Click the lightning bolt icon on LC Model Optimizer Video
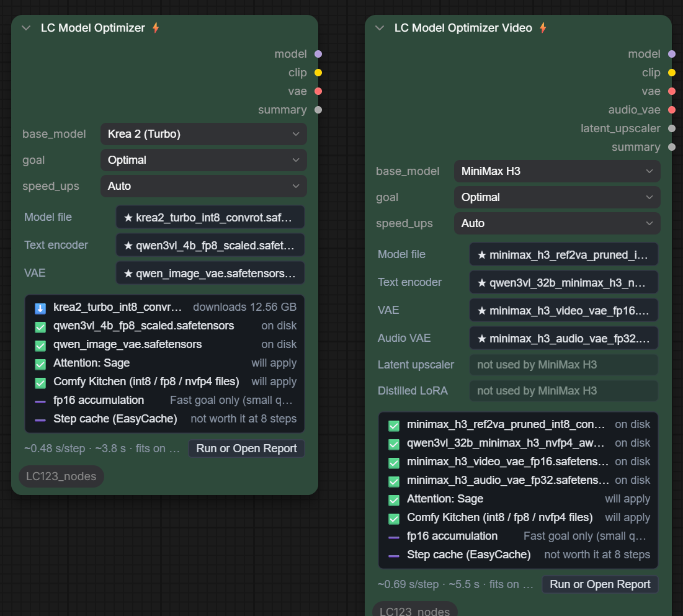The image size is (683, 616). click(543, 28)
